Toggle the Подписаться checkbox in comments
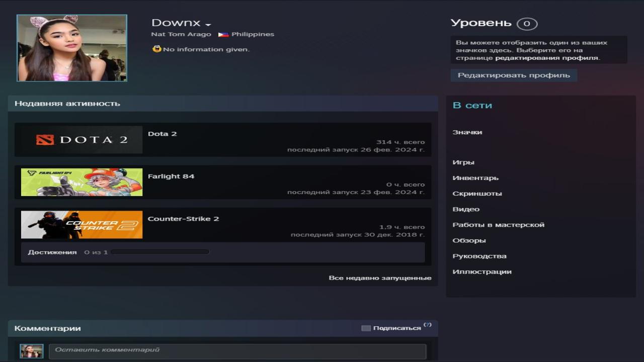Viewport: 644px width, 362px height. 366,328
